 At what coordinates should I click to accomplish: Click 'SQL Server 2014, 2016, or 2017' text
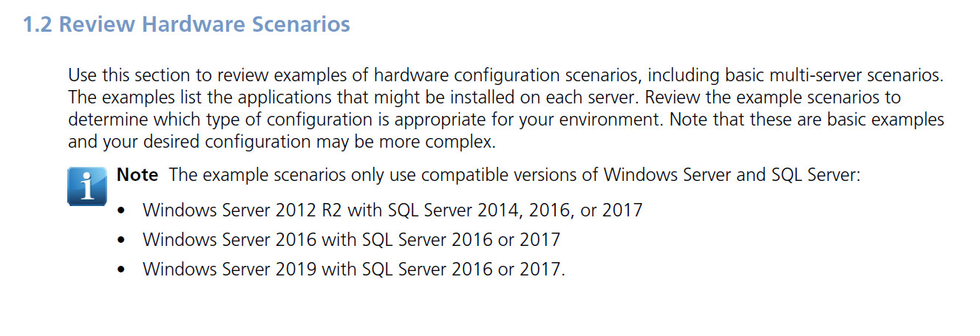[515, 210]
